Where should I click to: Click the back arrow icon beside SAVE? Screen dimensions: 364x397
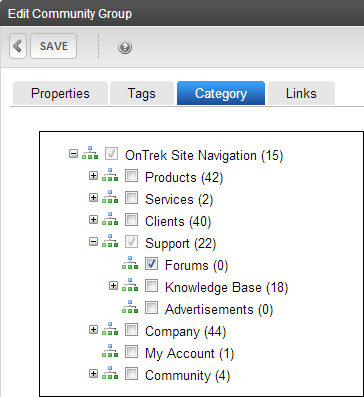pos(18,46)
